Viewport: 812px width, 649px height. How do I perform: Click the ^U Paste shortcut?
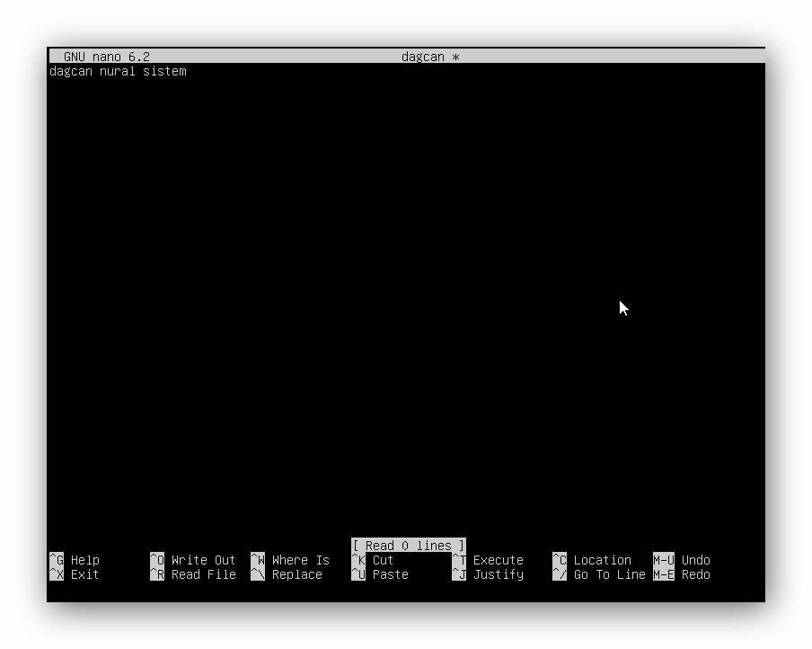(380, 574)
